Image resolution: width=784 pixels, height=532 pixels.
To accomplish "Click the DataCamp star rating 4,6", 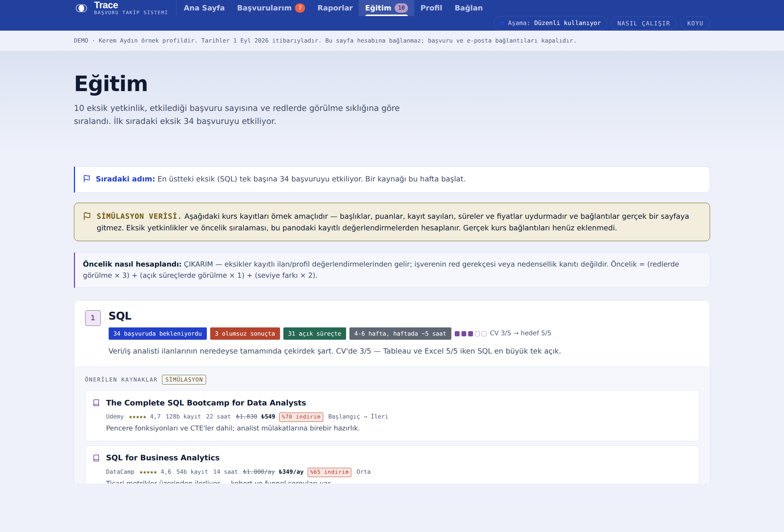I will [155, 472].
